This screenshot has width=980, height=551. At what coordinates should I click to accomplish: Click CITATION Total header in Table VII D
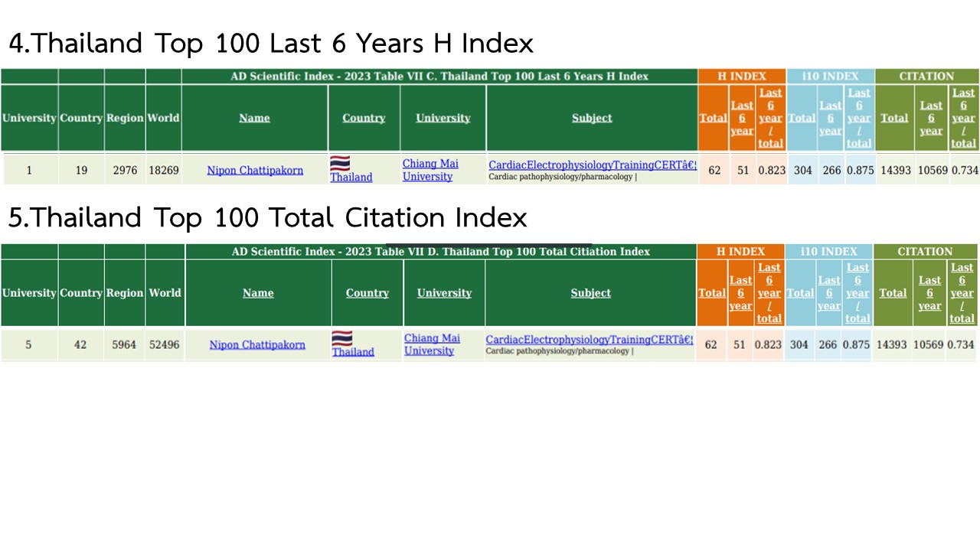tap(893, 293)
